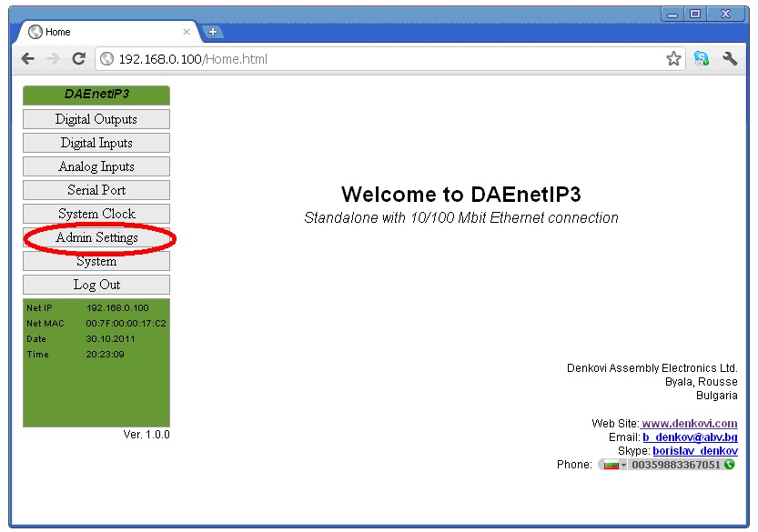Click the date value 30.10.2011
The height and width of the screenshot is (532, 758).
pos(110,338)
